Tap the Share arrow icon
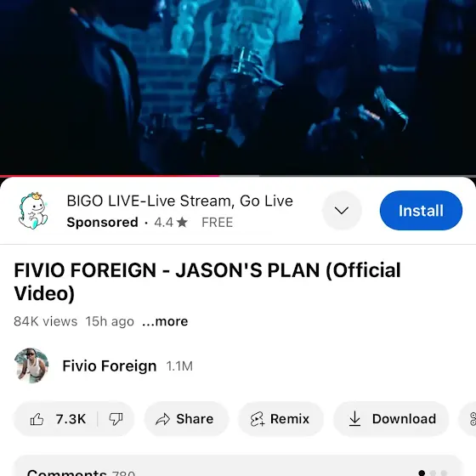Screen dimensions: 476x476 [162, 419]
